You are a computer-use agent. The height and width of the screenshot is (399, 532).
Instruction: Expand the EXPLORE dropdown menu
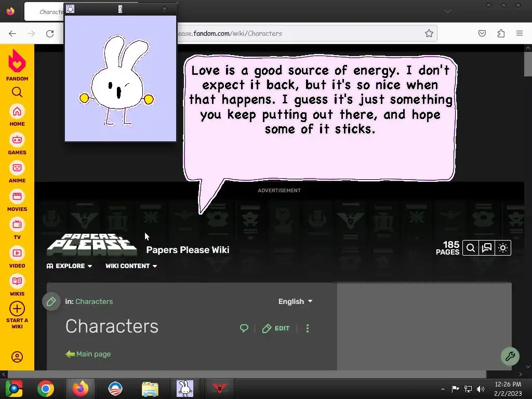coord(69,266)
